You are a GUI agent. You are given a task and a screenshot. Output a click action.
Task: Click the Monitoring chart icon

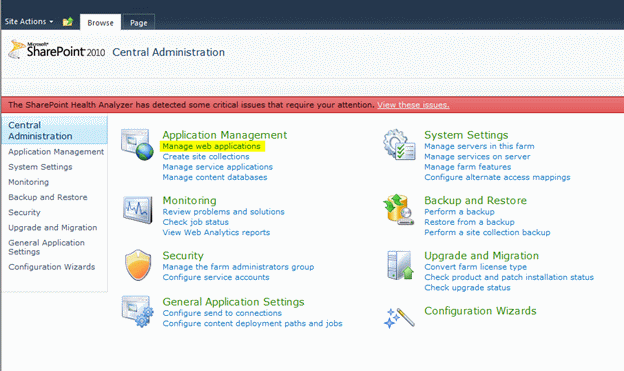click(x=137, y=209)
